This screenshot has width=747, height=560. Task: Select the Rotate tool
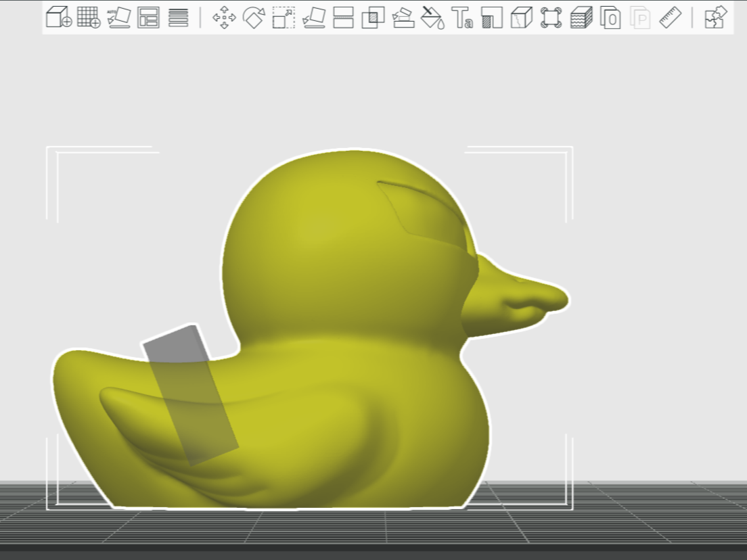[x=254, y=18]
